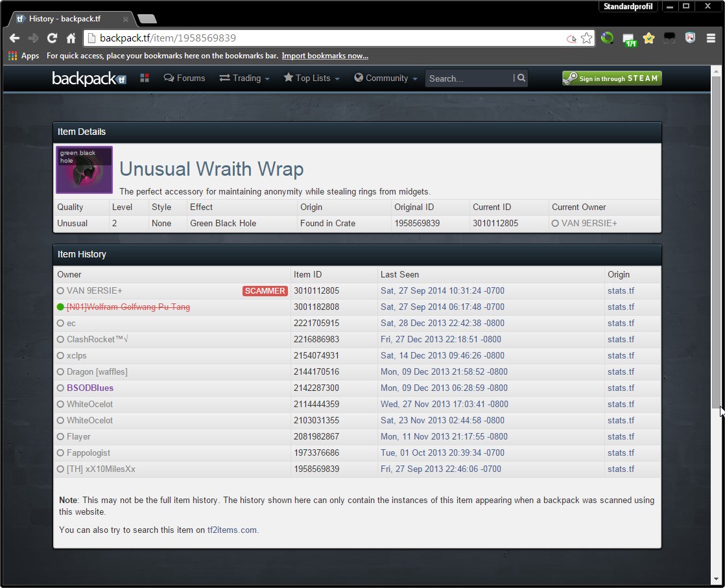Open the Forums menu item
The image size is (725, 588).
click(x=184, y=78)
